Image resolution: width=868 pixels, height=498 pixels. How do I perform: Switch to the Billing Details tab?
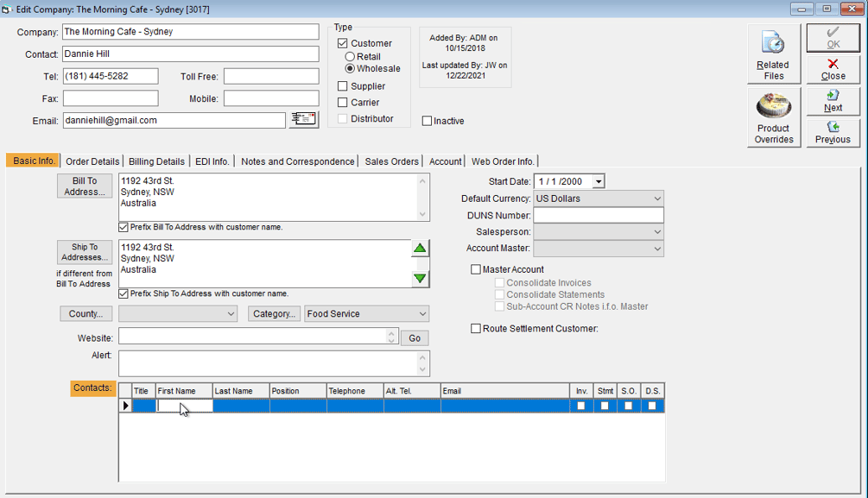coord(156,161)
